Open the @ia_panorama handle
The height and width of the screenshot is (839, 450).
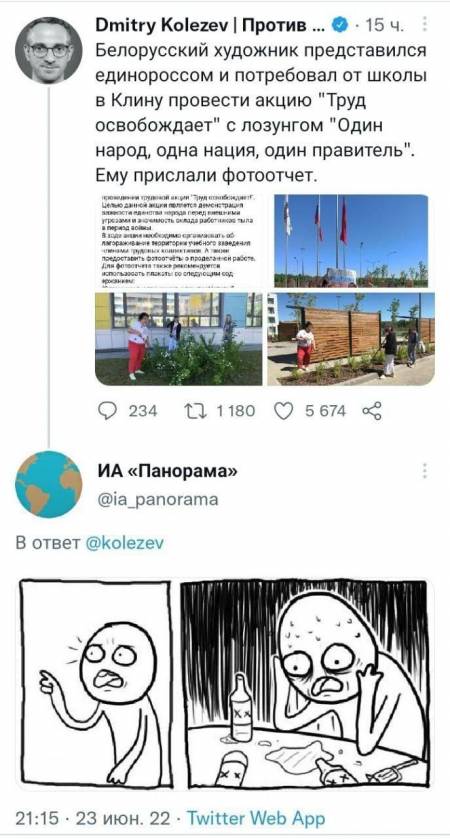click(x=158, y=500)
